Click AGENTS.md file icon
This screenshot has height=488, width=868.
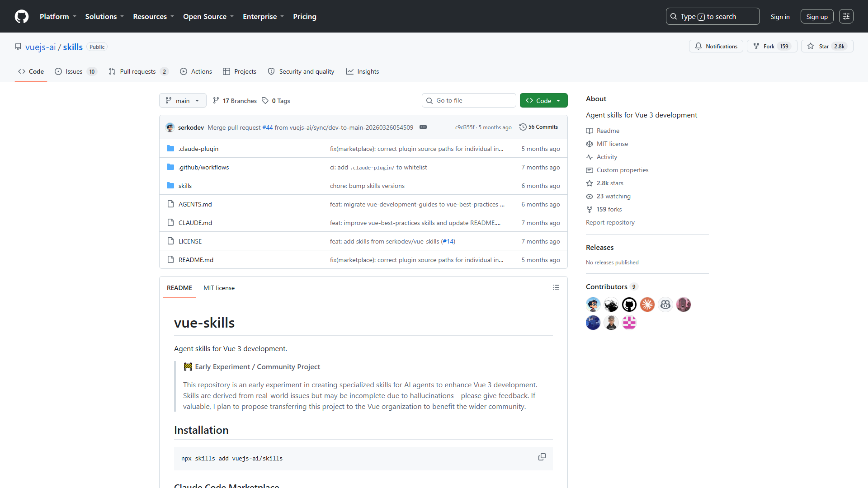170,204
